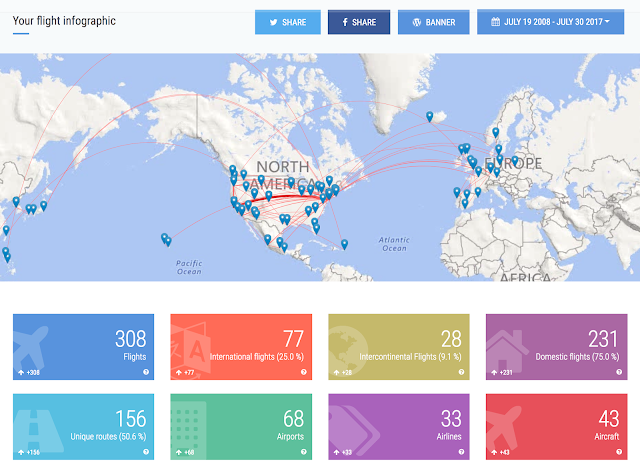Click the Facebook Share button

pos(359,22)
